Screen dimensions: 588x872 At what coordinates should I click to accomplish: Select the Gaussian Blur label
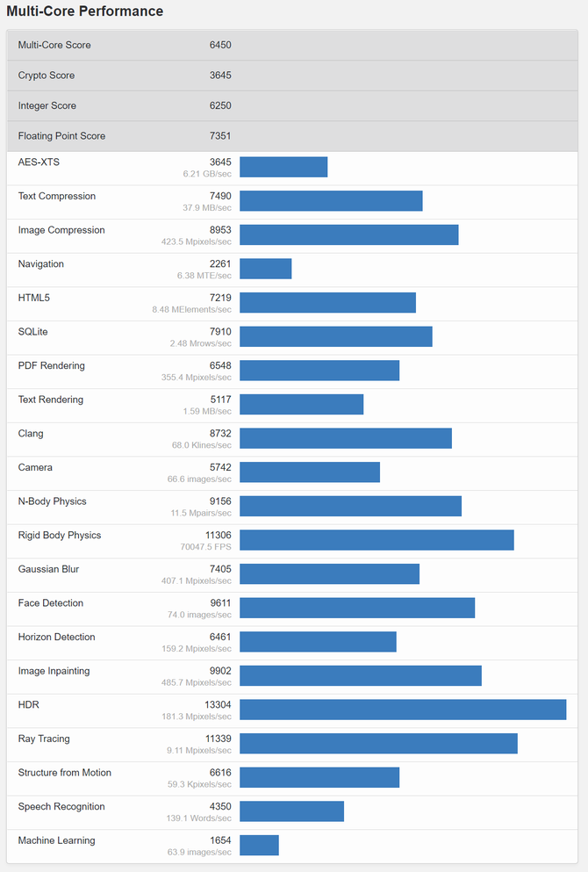coord(48,569)
